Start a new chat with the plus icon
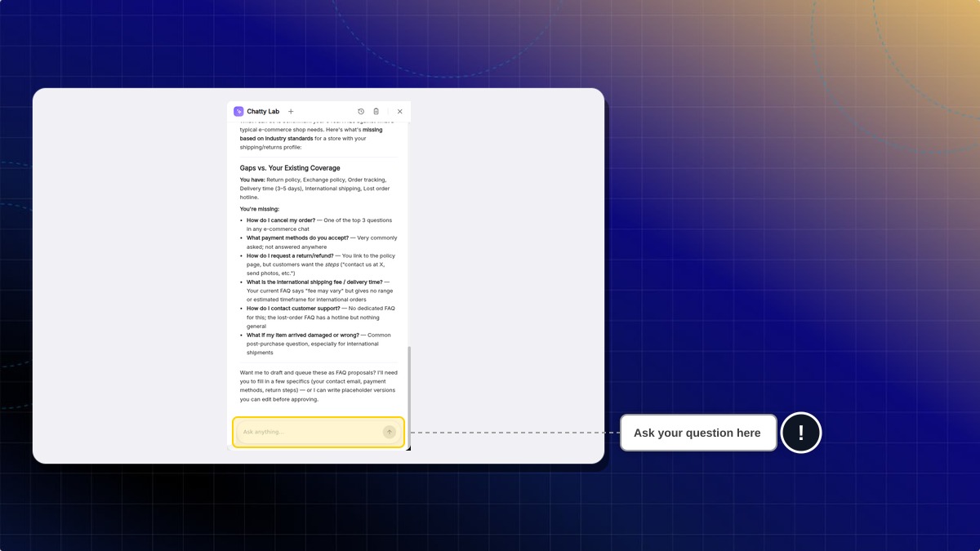Image resolution: width=980 pixels, height=551 pixels. coord(291,112)
